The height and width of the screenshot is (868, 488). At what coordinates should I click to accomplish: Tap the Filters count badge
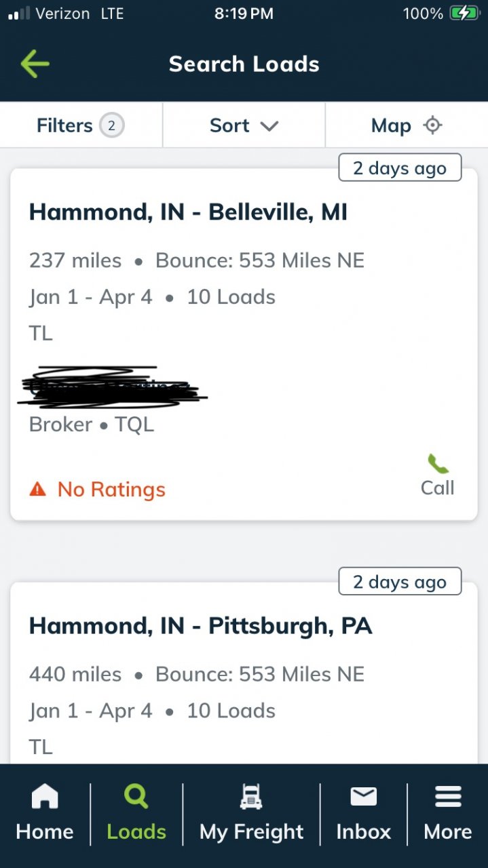(112, 125)
